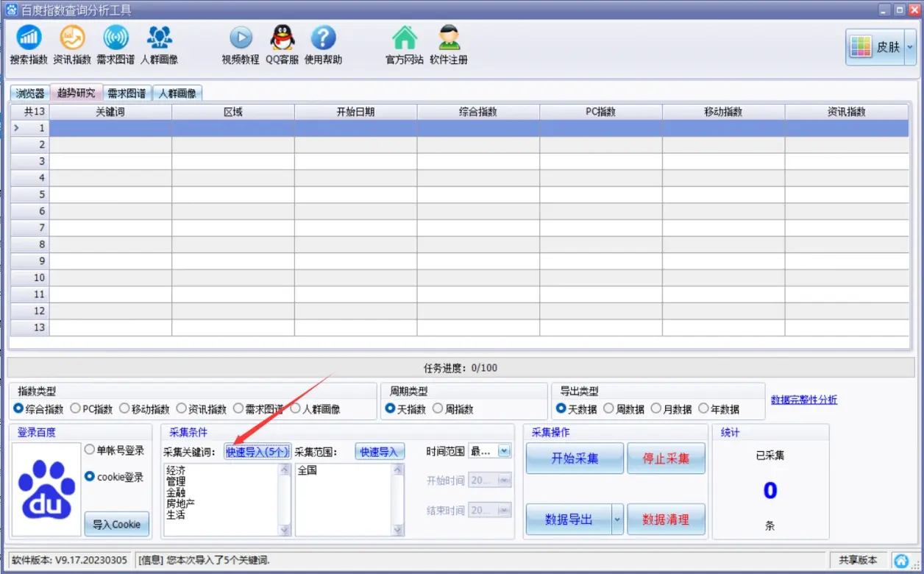
Task: Click the 开始日期 column header
Action: (355, 112)
